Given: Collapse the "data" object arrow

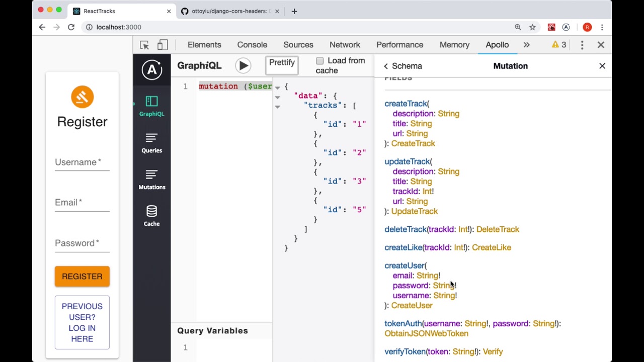Looking at the screenshot, I should point(277,97).
